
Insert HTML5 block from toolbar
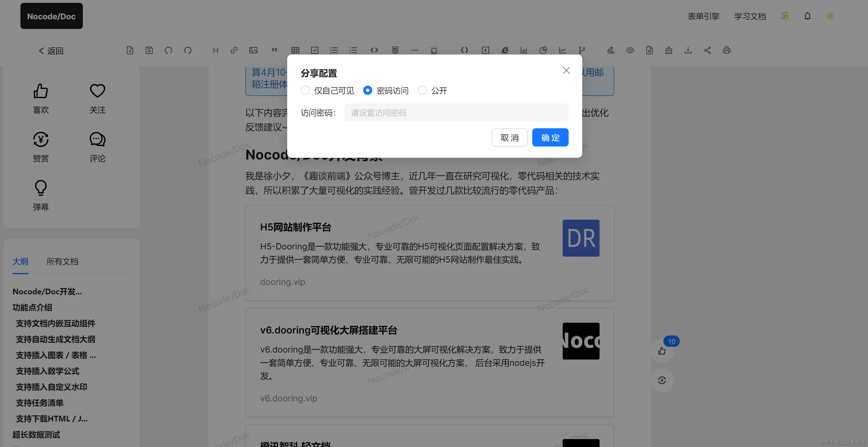pyautogui.click(x=395, y=50)
